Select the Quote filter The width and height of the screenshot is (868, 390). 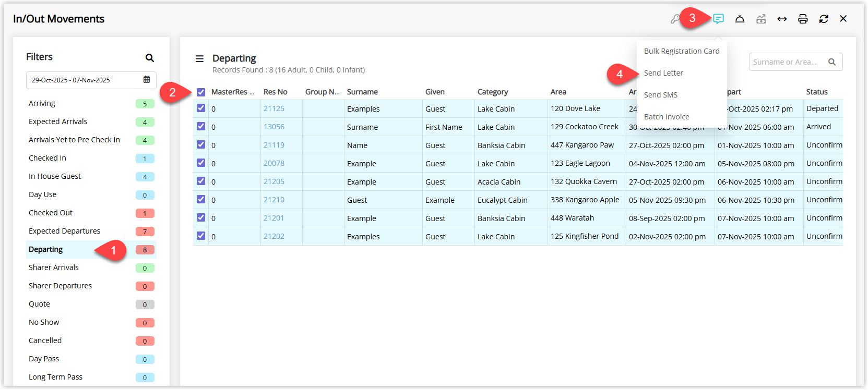pos(91,304)
